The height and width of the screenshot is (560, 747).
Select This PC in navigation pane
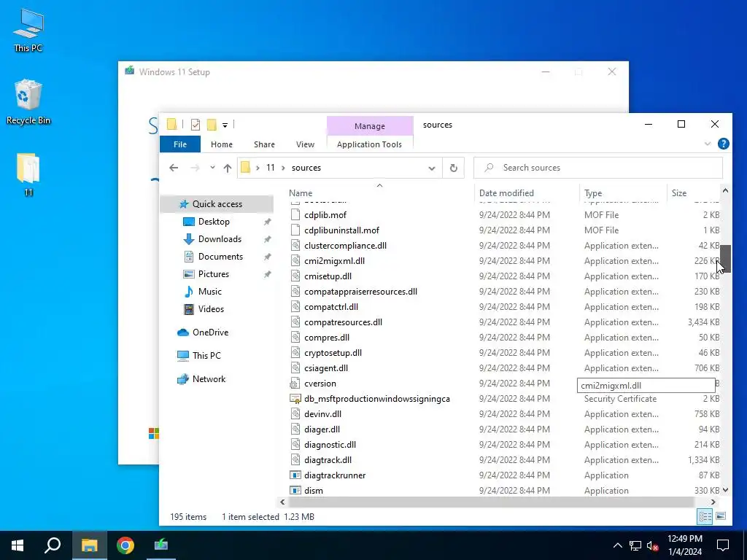pyautogui.click(x=206, y=356)
